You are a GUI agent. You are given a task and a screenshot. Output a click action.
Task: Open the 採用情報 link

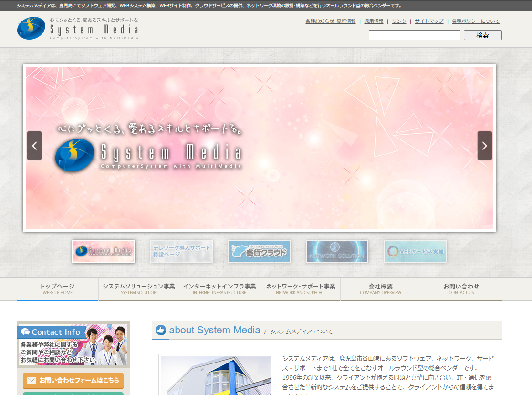click(x=374, y=21)
